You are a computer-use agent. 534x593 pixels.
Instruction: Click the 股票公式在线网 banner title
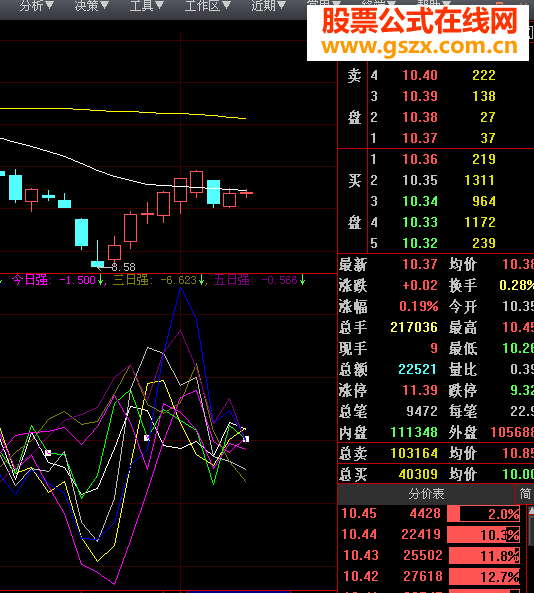tap(419, 21)
